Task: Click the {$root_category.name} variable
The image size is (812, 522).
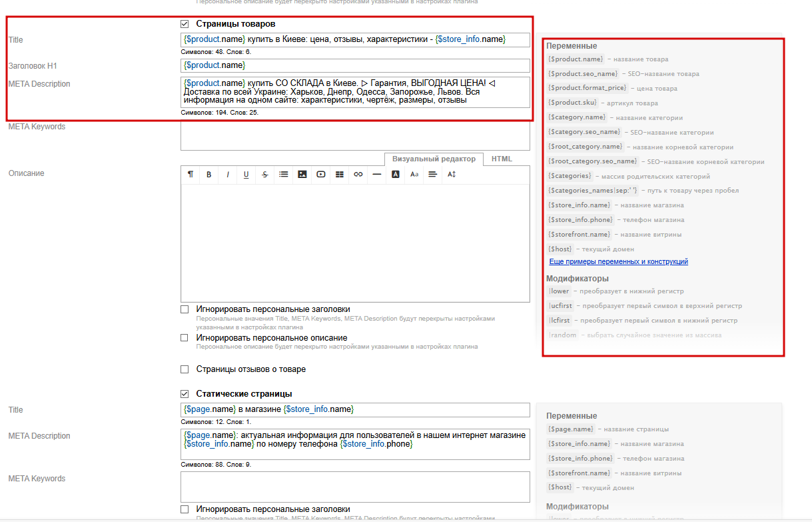Action: 586,147
